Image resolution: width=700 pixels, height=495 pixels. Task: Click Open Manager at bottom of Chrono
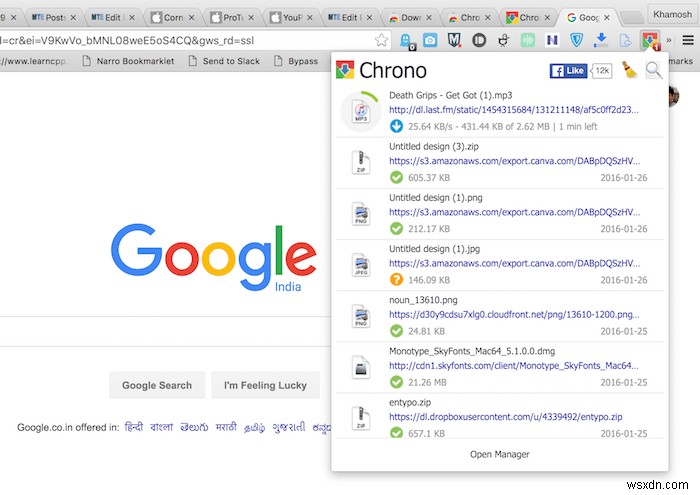(x=500, y=454)
